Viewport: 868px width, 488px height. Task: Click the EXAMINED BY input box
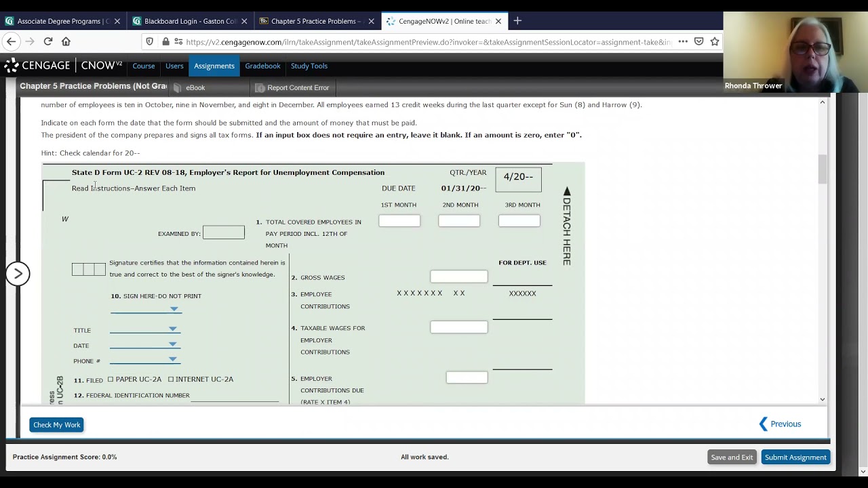tap(224, 233)
